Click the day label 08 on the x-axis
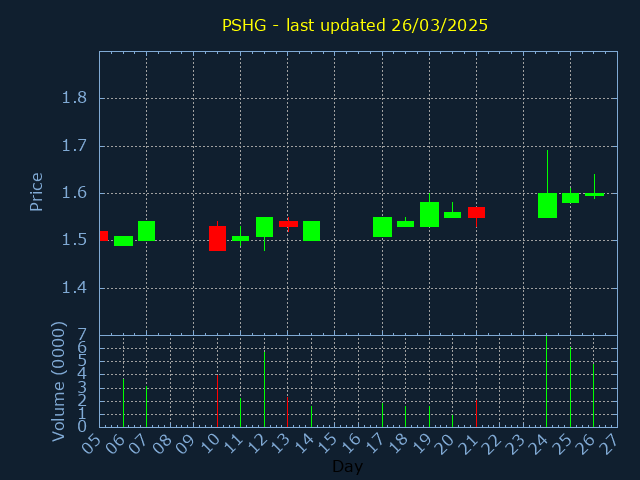Image resolution: width=640 pixels, height=480 pixels. click(162, 443)
